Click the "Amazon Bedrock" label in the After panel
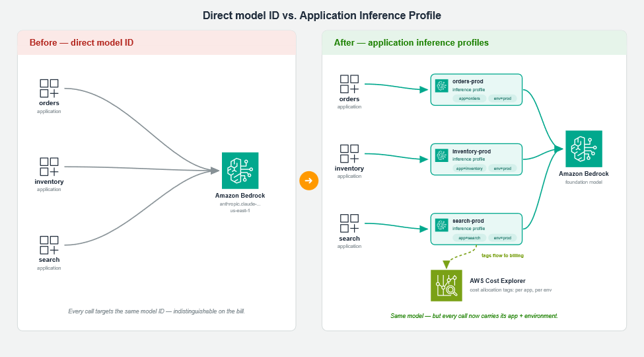Viewport: 644px width, 357px height. 584,174
